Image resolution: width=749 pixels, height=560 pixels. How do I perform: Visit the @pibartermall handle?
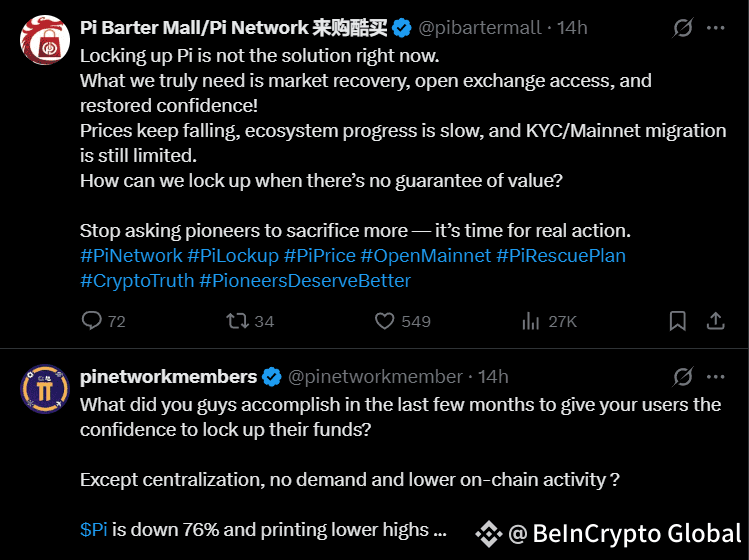480,28
